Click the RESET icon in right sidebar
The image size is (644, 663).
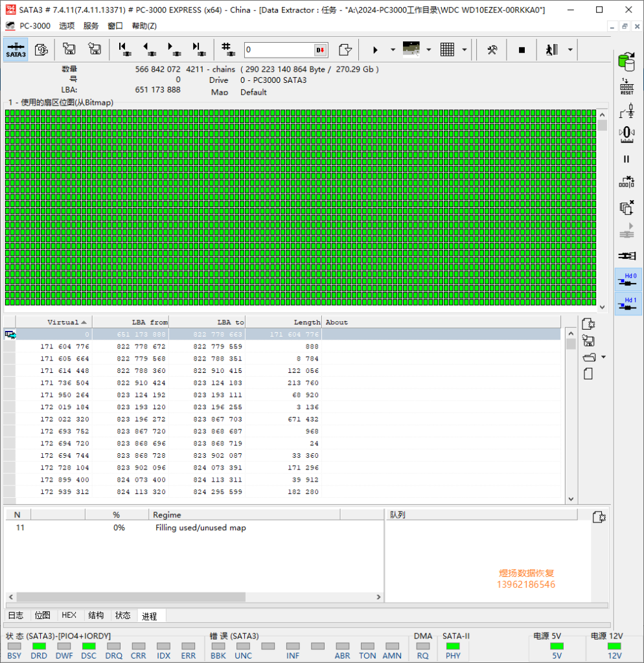(627, 87)
